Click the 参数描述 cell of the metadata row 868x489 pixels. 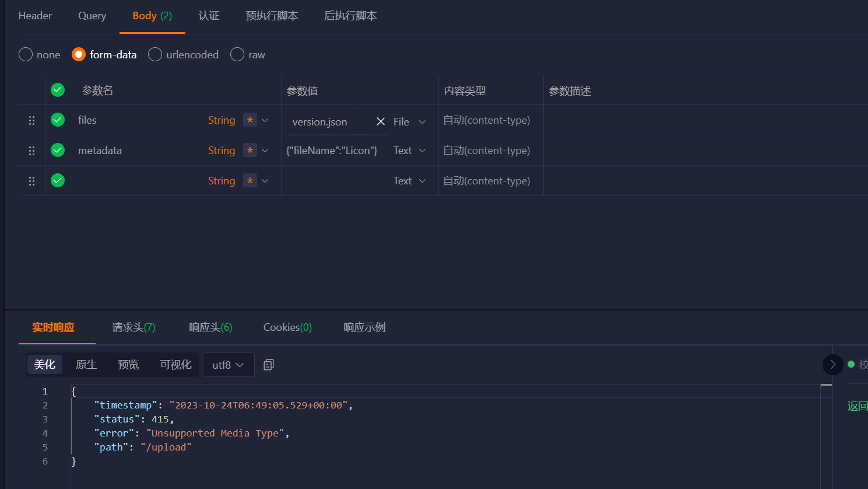[705, 151]
